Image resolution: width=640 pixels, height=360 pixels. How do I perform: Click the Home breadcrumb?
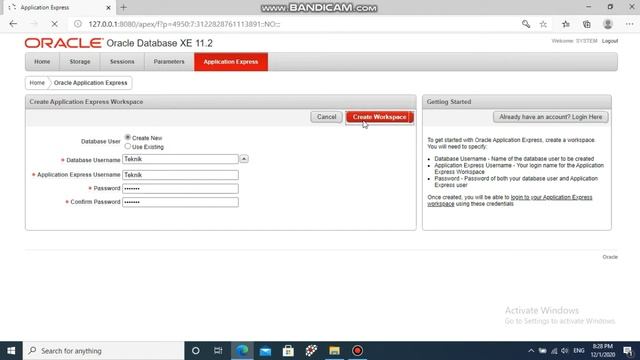(x=37, y=83)
